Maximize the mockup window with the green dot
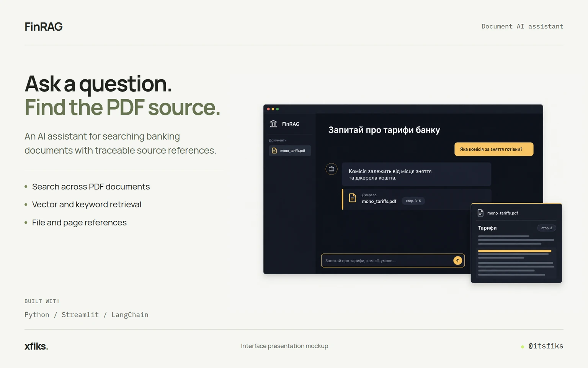The image size is (588, 368). tap(278, 109)
